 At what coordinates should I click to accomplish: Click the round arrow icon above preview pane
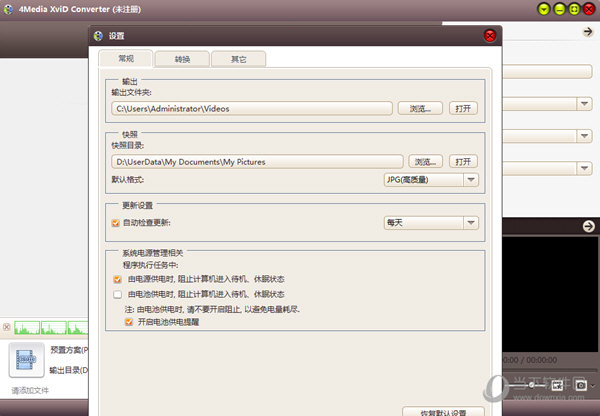[x=589, y=226]
